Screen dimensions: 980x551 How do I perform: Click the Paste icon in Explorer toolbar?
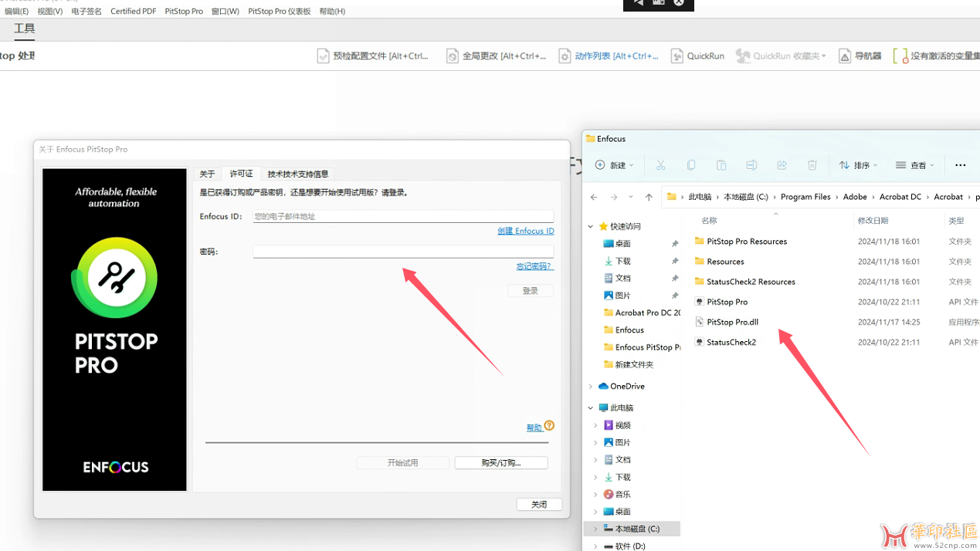pos(721,165)
